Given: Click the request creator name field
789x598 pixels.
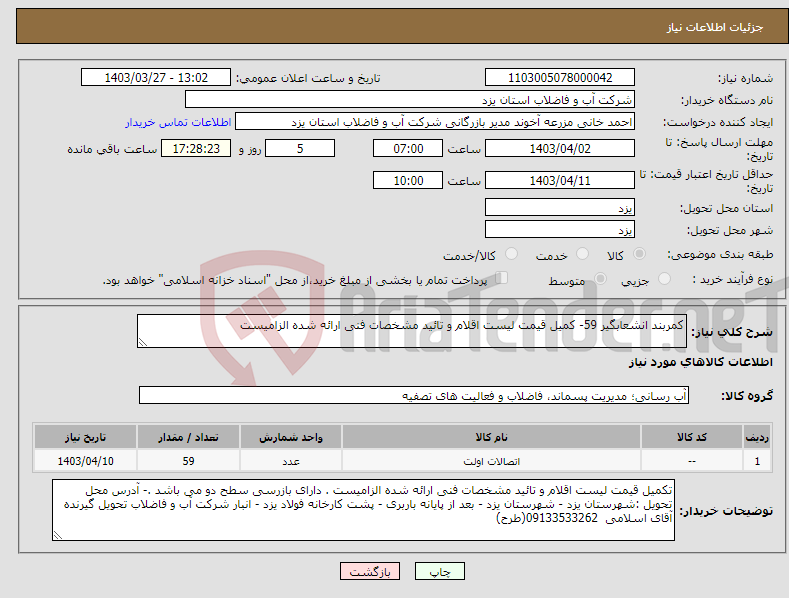Looking at the screenshot, I should pyautogui.click(x=435, y=122).
